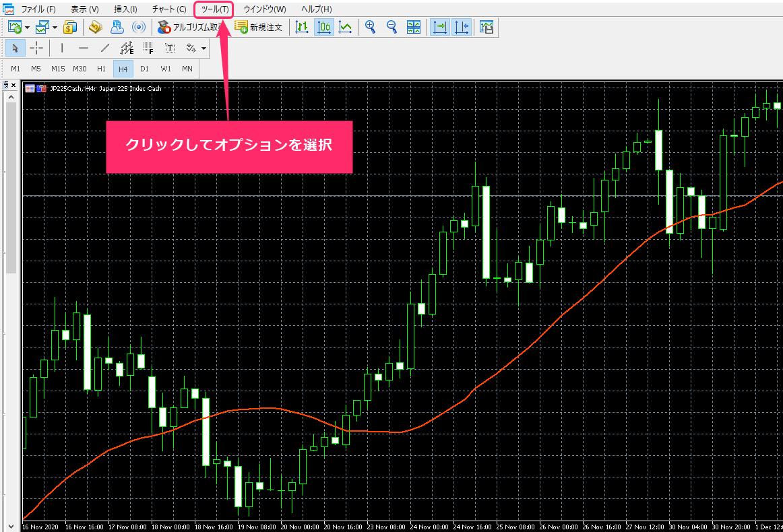Switch to the D1 timeframe
The width and height of the screenshot is (783, 532).
[144, 69]
